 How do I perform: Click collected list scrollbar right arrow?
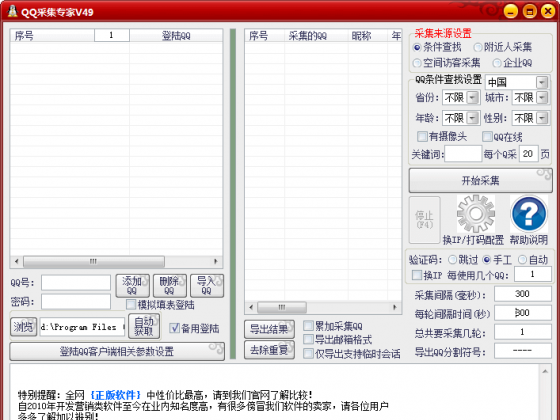[394, 307]
